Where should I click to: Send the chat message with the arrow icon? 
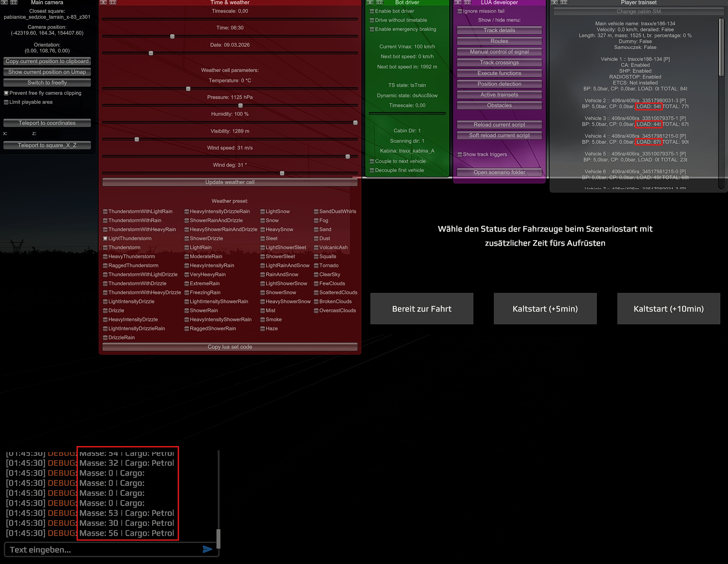pos(208,549)
